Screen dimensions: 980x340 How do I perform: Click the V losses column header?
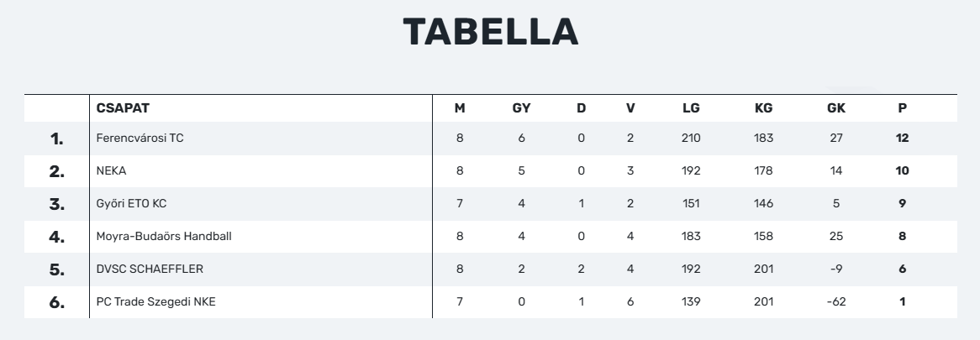tap(630, 108)
